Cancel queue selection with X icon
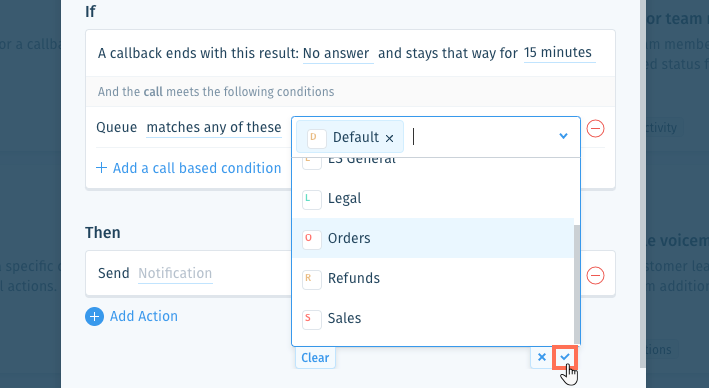Image resolution: width=709 pixels, height=388 pixels. click(542, 357)
